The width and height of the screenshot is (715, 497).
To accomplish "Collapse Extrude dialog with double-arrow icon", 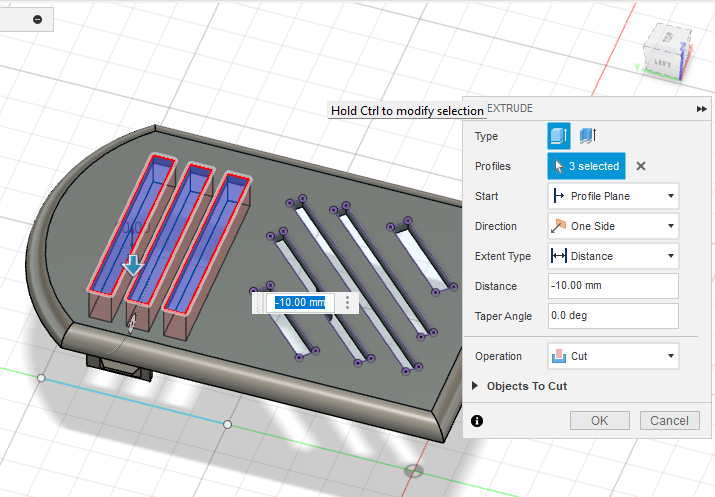I will click(701, 109).
